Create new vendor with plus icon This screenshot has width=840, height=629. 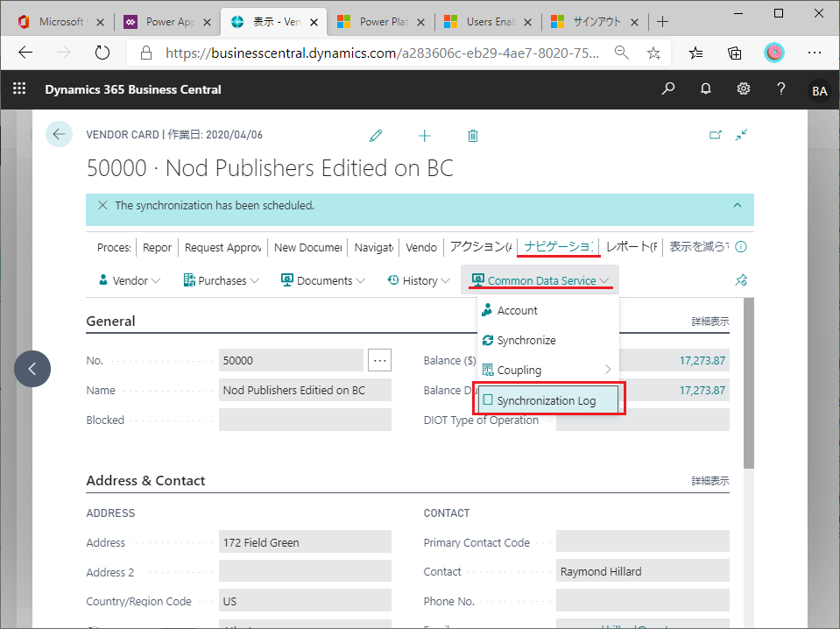pyautogui.click(x=424, y=136)
